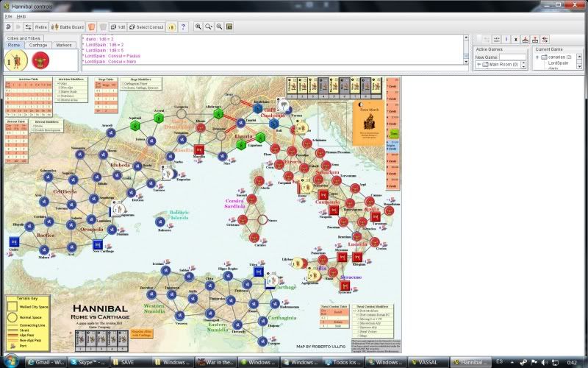
Task: Open the File menu
Action: pyautogui.click(x=8, y=16)
